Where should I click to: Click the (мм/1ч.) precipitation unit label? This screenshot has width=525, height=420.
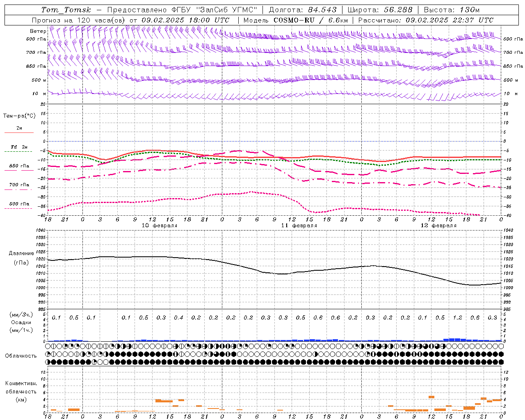(x=21, y=330)
